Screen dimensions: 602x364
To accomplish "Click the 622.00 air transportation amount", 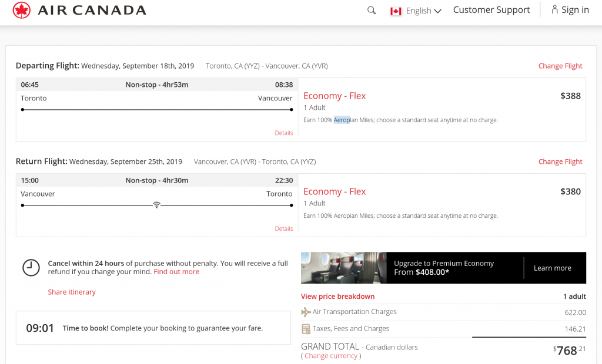I will [x=575, y=312].
